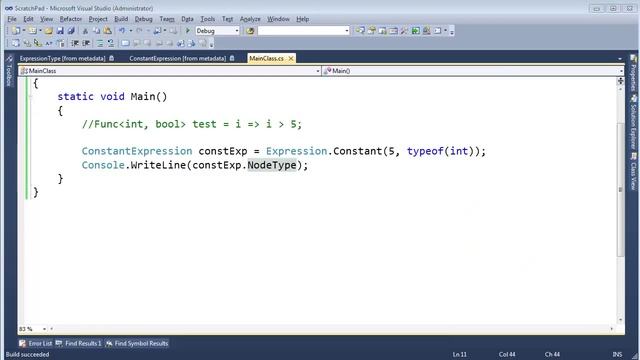Screen dimensions: 640x360
Task: Click the Find in Files icon
Action: (x=250, y=31)
